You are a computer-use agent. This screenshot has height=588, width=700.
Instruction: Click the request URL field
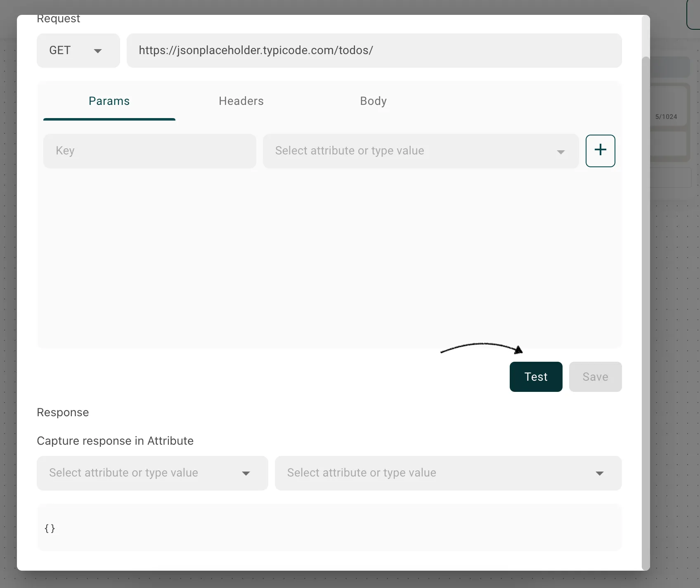point(374,50)
